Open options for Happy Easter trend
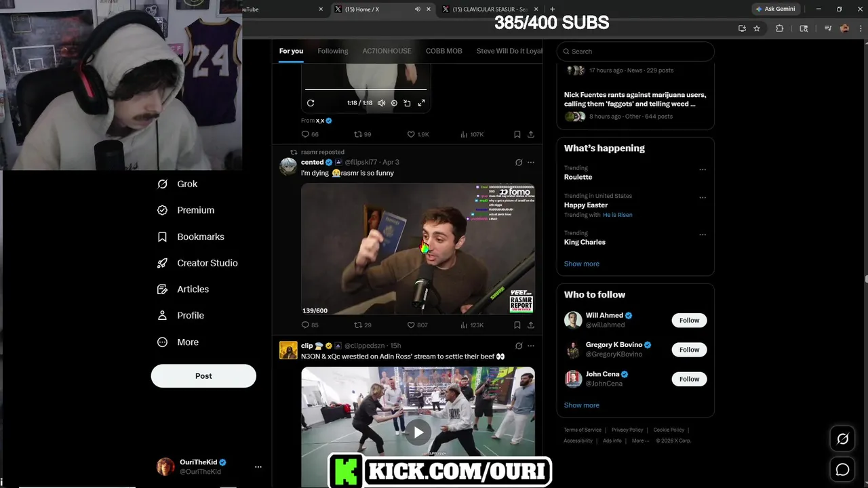868x488 pixels. 703,198
